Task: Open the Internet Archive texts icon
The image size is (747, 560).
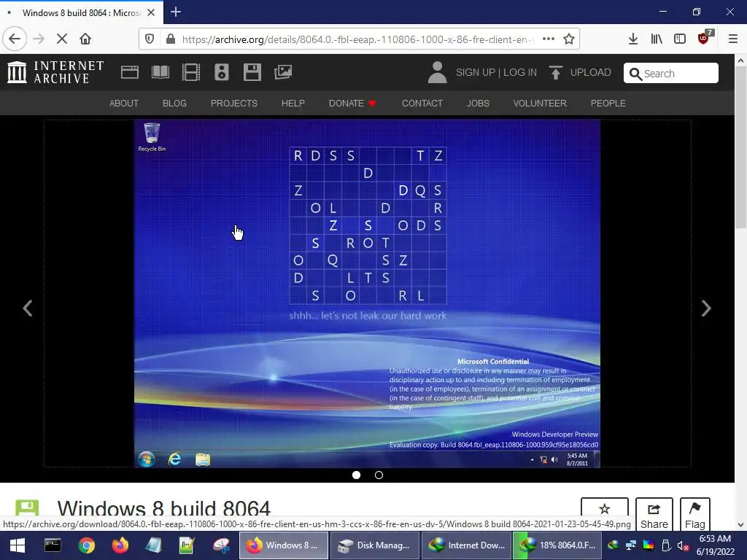Action: tap(160, 72)
